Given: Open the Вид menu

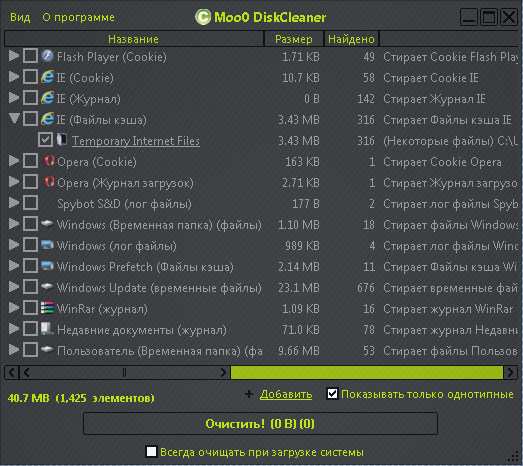Looking at the screenshot, I should pos(20,17).
